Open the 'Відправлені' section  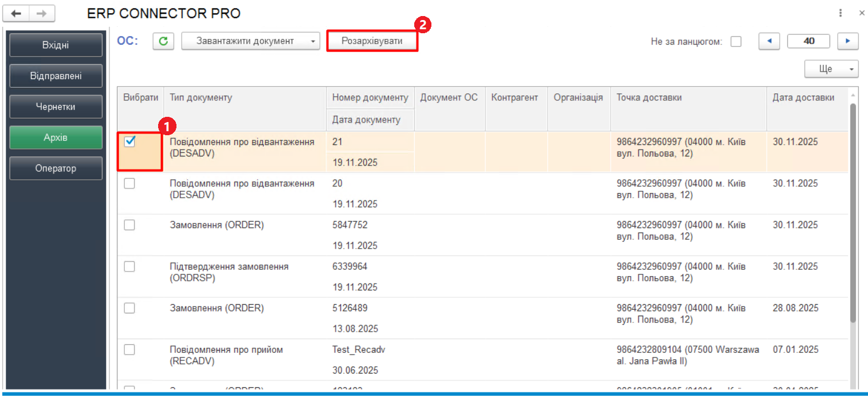point(56,76)
